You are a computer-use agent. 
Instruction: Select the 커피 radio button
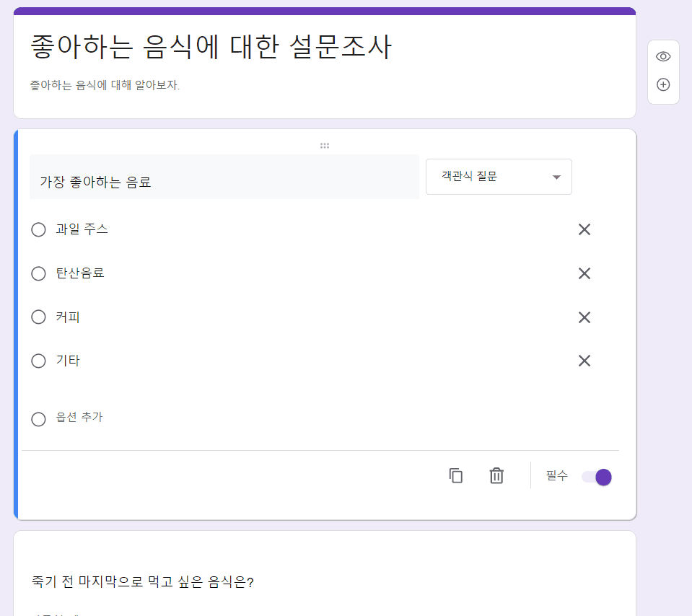38,317
